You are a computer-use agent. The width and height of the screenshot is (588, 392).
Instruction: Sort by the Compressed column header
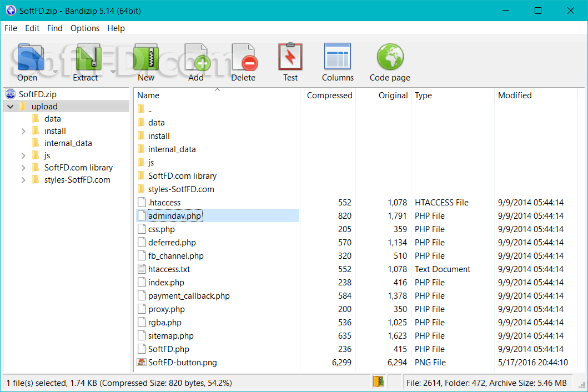pyautogui.click(x=329, y=96)
